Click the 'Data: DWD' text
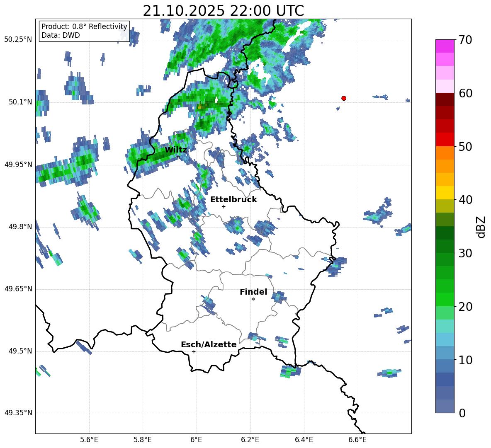This screenshot has height=448, width=491. tap(61, 35)
